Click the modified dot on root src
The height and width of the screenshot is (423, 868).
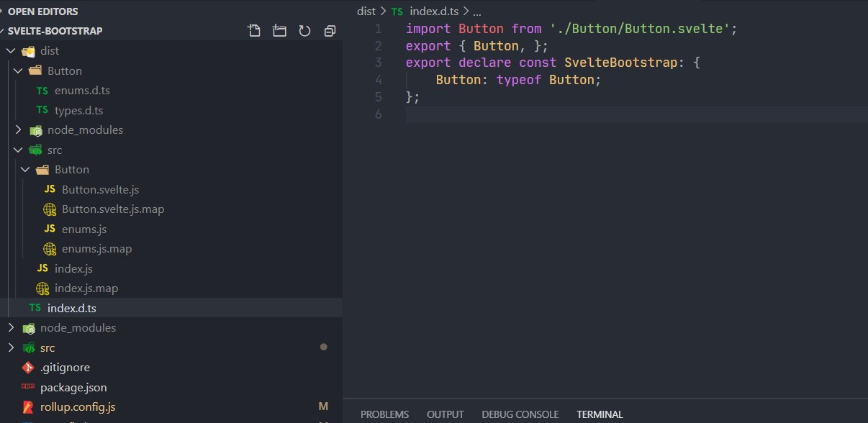coord(324,347)
